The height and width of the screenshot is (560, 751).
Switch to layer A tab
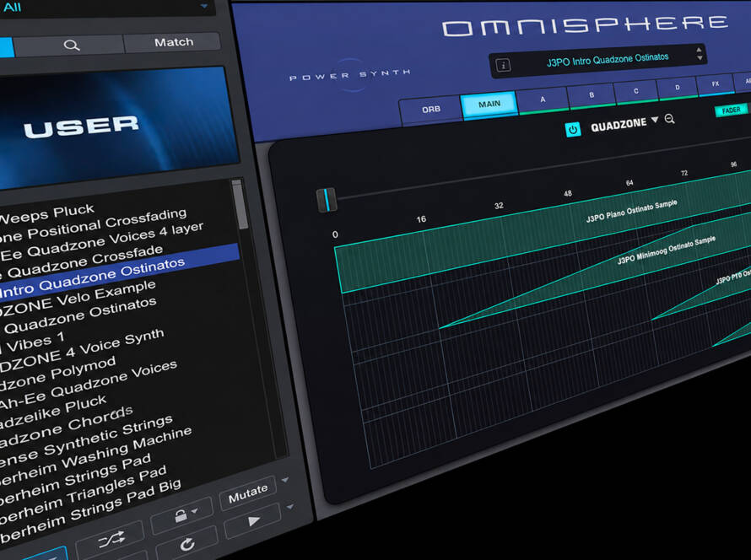pyautogui.click(x=543, y=99)
